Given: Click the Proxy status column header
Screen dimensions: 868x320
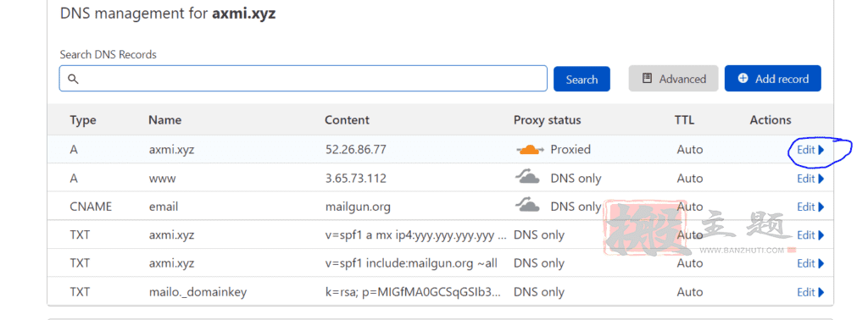Looking at the screenshot, I should click(x=548, y=120).
